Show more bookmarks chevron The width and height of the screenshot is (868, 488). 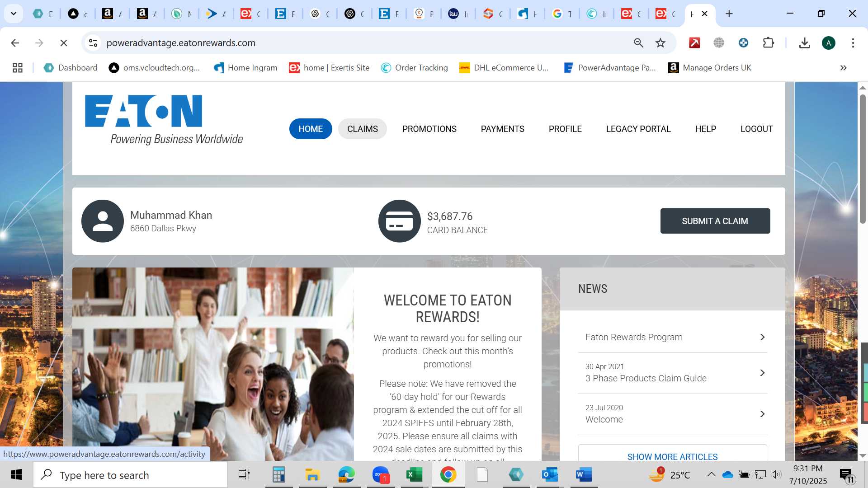[843, 68]
